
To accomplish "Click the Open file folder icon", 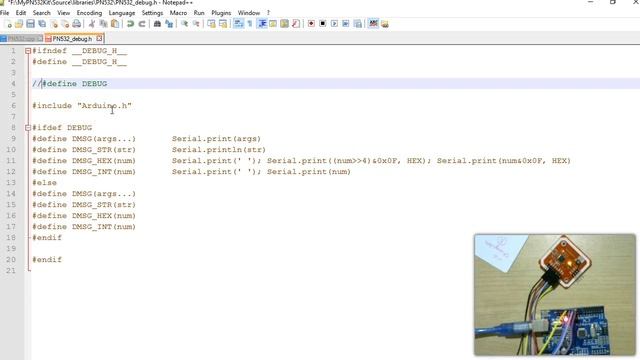I will click(19, 24).
